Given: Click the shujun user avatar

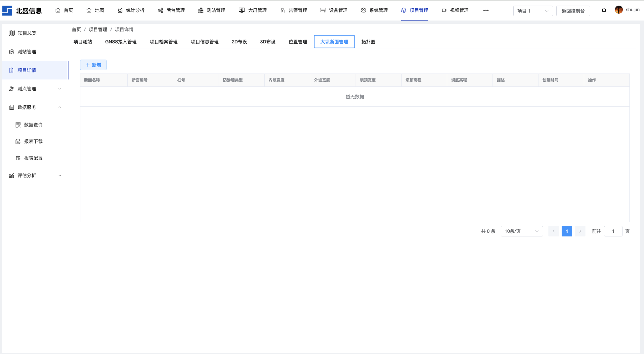Looking at the screenshot, I should pyautogui.click(x=619, y=10).
